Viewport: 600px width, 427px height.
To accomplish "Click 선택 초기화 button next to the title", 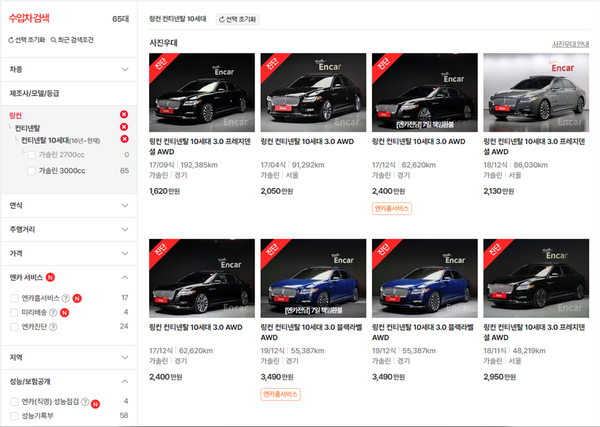I will pyautogui.click(x=235, y=19).
